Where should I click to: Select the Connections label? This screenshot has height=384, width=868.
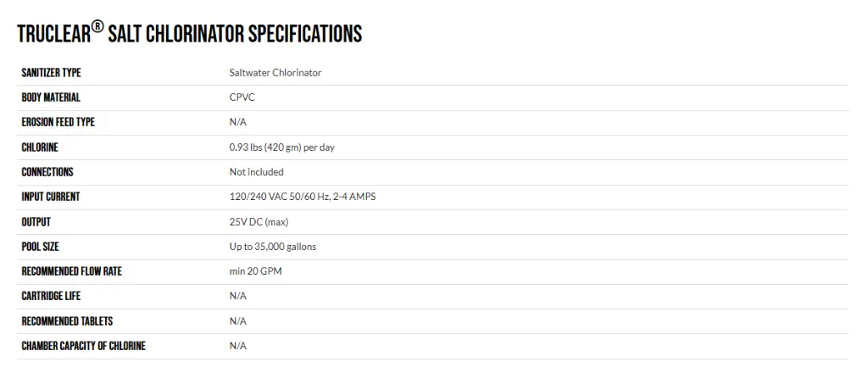[47, 172]
